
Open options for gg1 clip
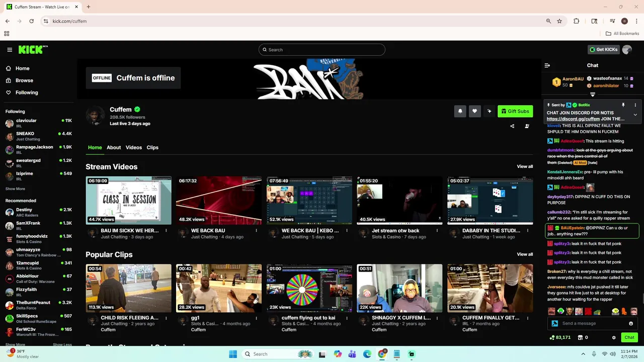pos(256,318)
